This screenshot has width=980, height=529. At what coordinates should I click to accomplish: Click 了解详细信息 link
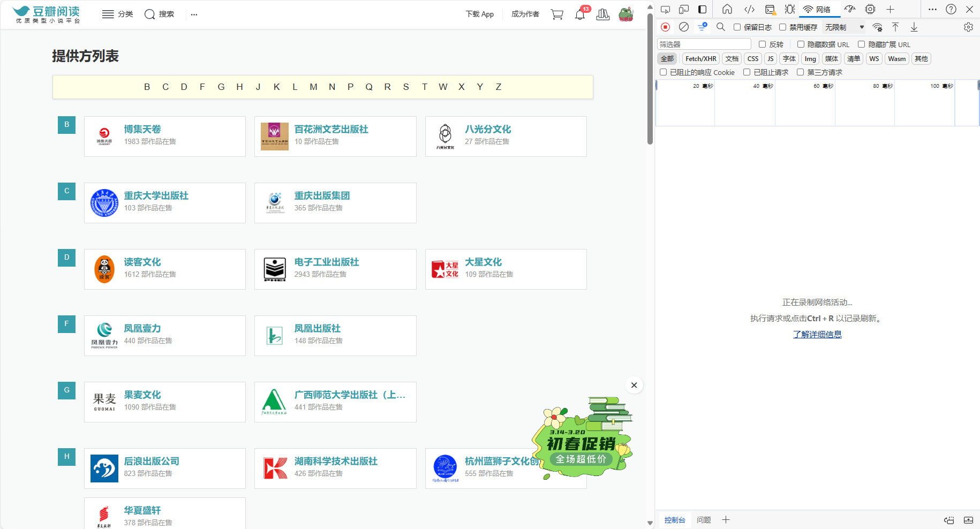pyautogui.click(x=817, y=334)
